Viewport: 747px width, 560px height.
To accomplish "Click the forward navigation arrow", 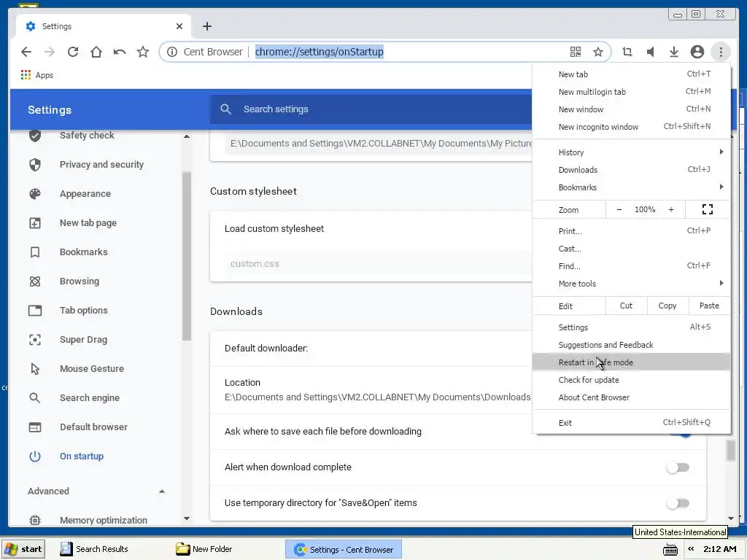I will point(49,52).
